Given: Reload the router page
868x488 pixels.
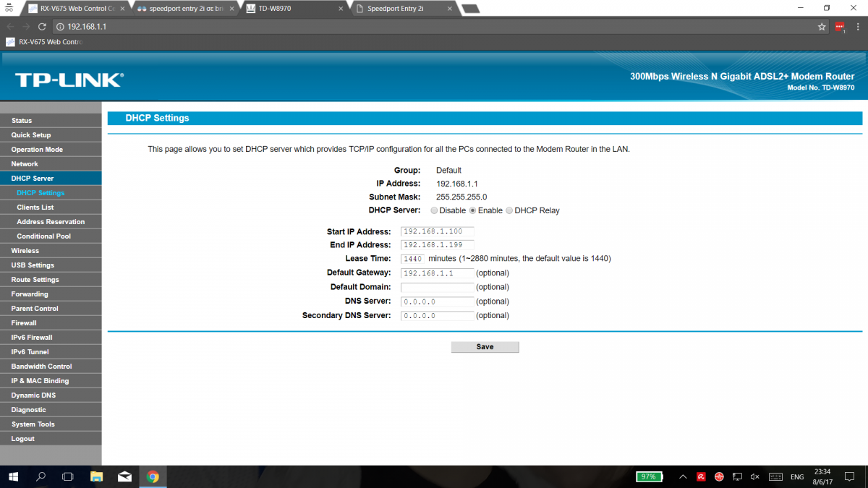Looking at the screenshot, I should 43,26.
